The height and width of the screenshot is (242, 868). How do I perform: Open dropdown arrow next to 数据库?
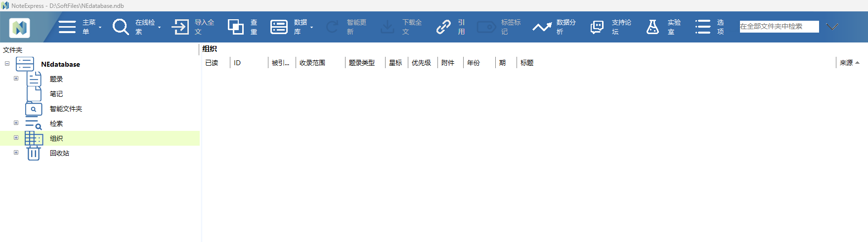pos(311,27)
